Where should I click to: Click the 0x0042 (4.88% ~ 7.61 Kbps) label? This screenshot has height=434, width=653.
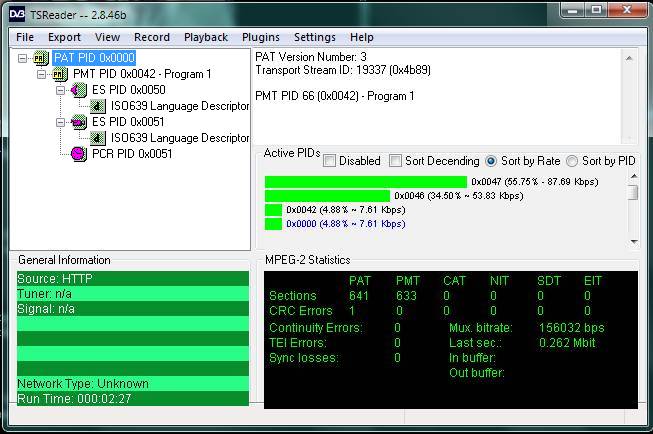pyautogui.click(x=346, y=210)
